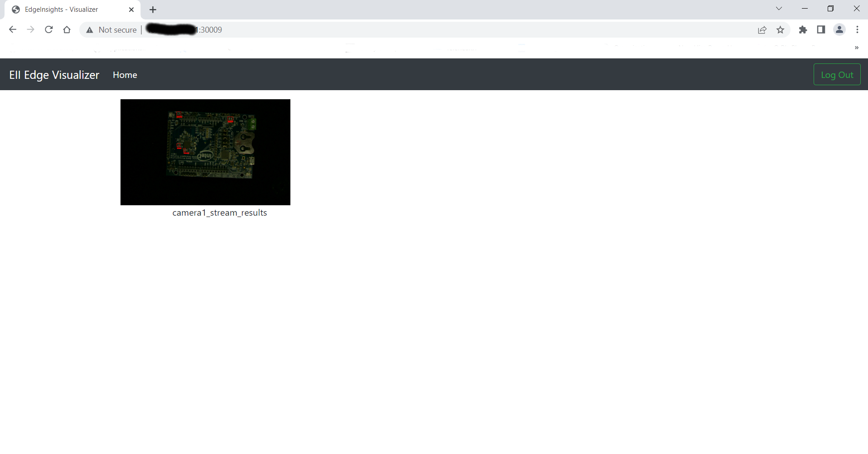The height and width of the screenshot is (454, 868).
Task: Bookmark this page with the star
Action: (781, 30)
